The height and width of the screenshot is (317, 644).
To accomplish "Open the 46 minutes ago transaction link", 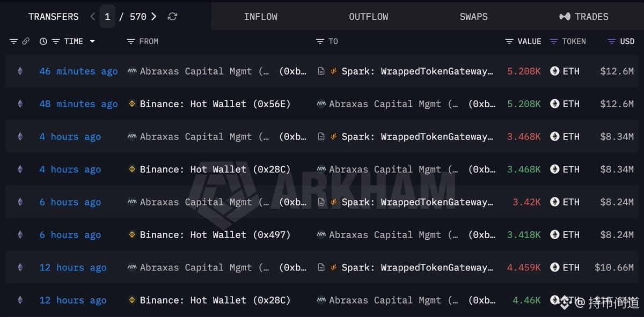I will [78, 71].
